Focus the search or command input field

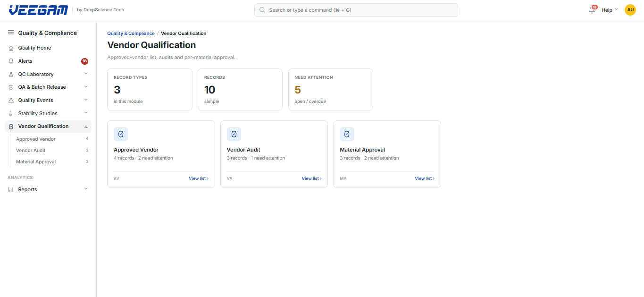(356, 10)
